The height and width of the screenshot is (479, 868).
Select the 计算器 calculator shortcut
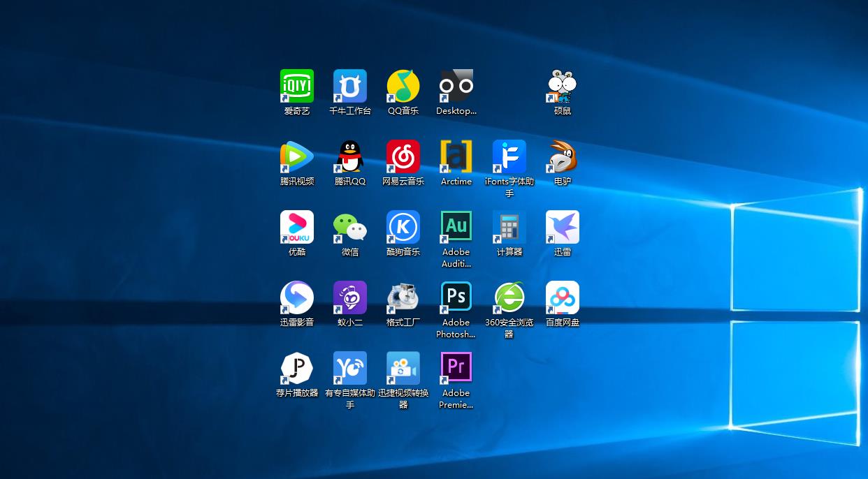(509, 227)
